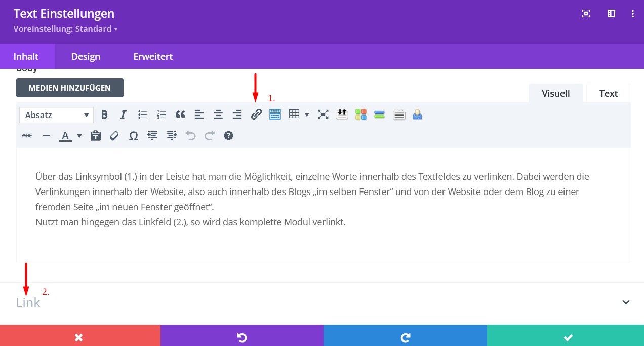The width and height of the screenshot is (644, 346).
Task: Click the text color A button
Action: pos(65,135)
